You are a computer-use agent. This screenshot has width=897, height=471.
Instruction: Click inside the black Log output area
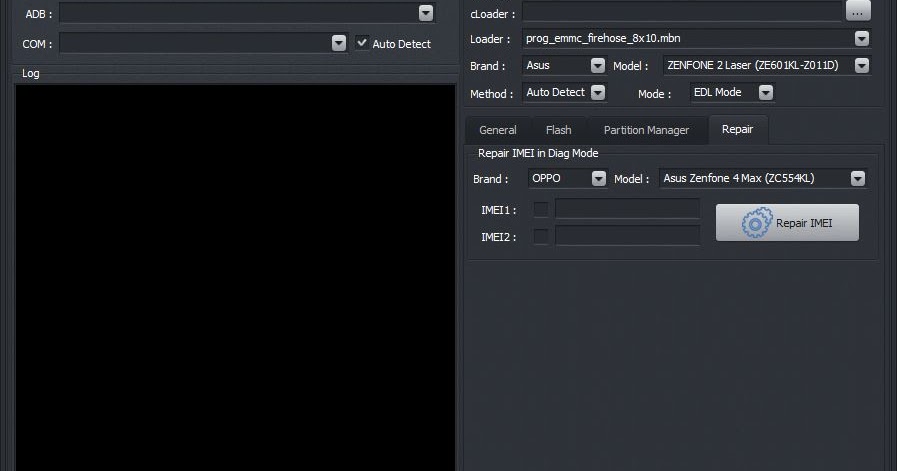coord(235,278)
